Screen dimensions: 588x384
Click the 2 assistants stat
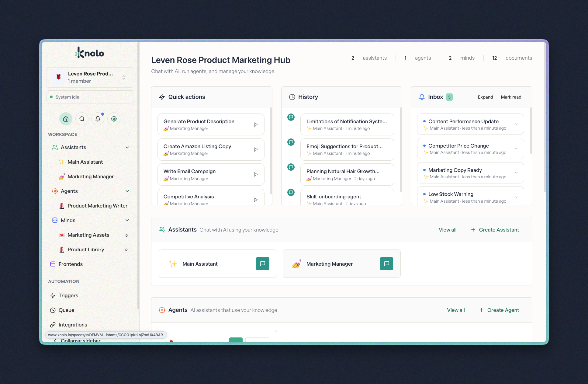369,58
